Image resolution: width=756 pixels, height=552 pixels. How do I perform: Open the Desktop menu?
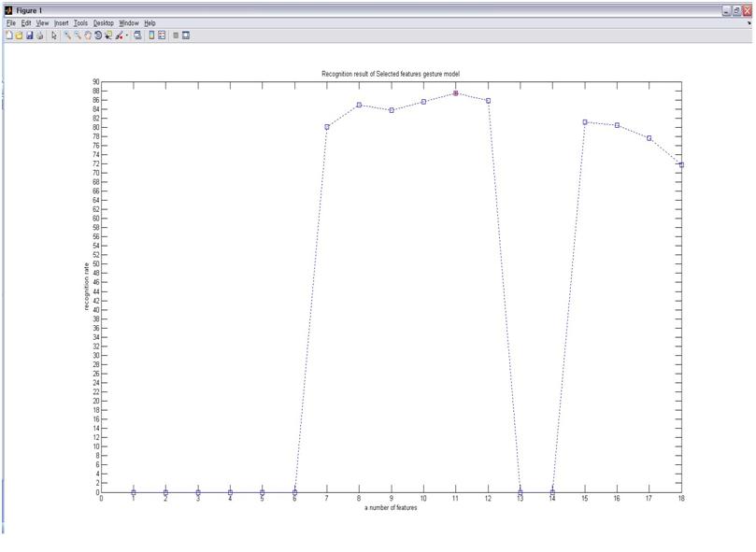(x=103, y=23)
